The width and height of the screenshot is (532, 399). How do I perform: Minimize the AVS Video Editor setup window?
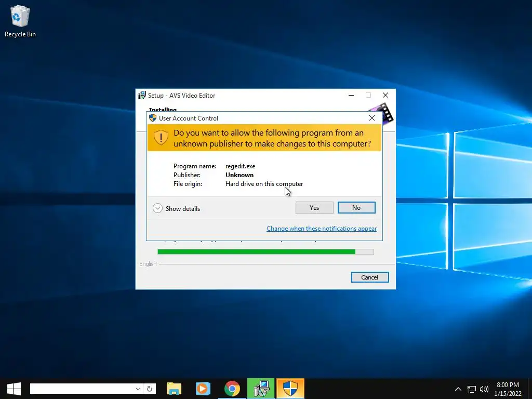coord(351,96)
